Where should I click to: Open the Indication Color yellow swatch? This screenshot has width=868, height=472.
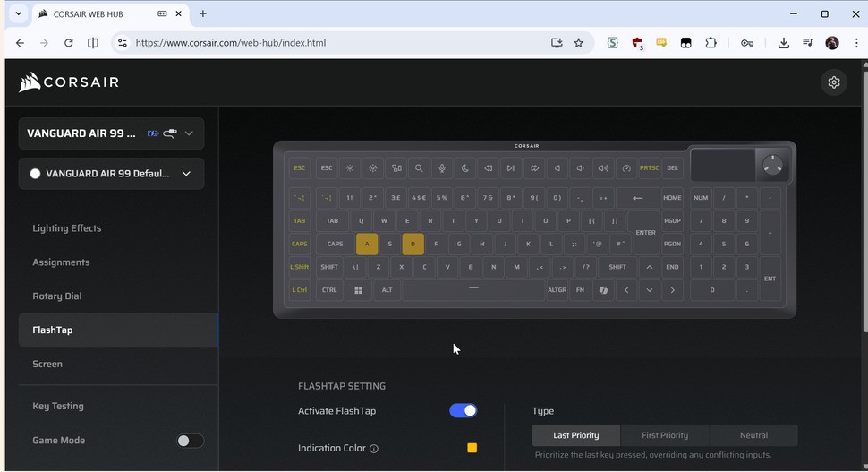click(x=472, y=448)
